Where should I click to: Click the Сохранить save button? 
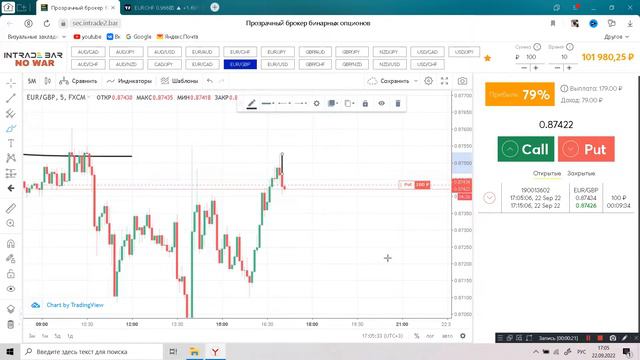pos(389,81)
